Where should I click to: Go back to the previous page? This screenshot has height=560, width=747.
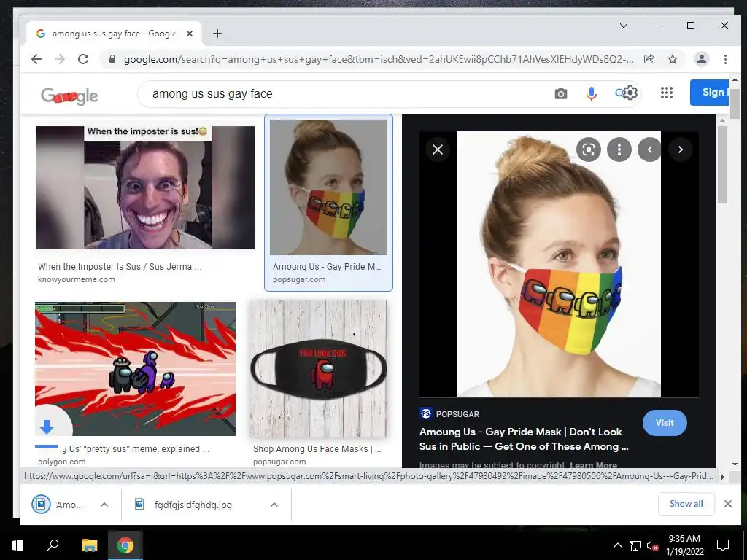[36, 59]
